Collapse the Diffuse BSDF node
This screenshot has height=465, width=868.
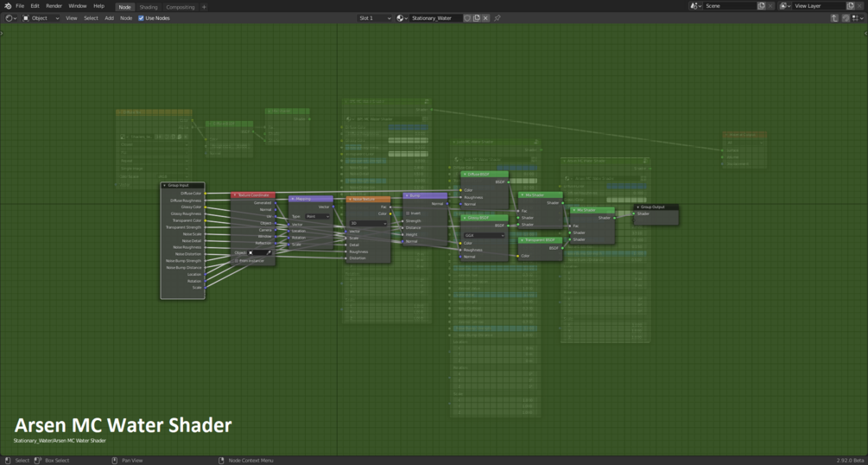click(x=465, y=174)
